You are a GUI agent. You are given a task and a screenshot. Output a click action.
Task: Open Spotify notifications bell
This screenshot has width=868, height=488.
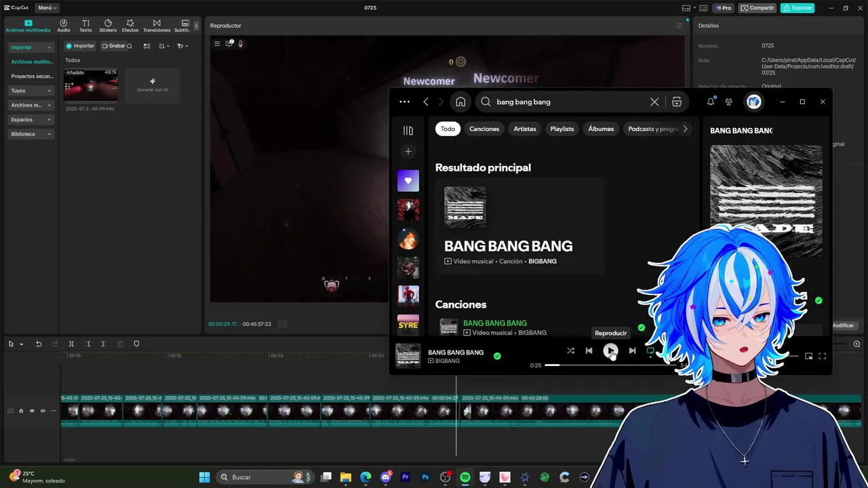click(711, 102)
